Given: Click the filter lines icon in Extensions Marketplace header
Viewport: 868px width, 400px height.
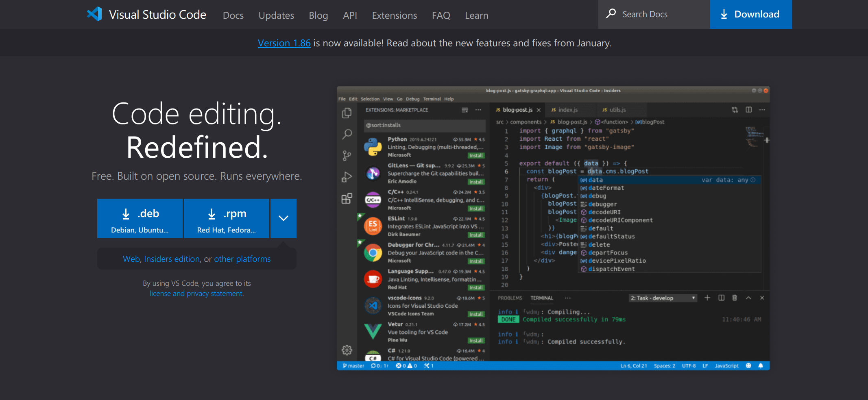Looking at the screenshot, I should click(x=465, y=110).
